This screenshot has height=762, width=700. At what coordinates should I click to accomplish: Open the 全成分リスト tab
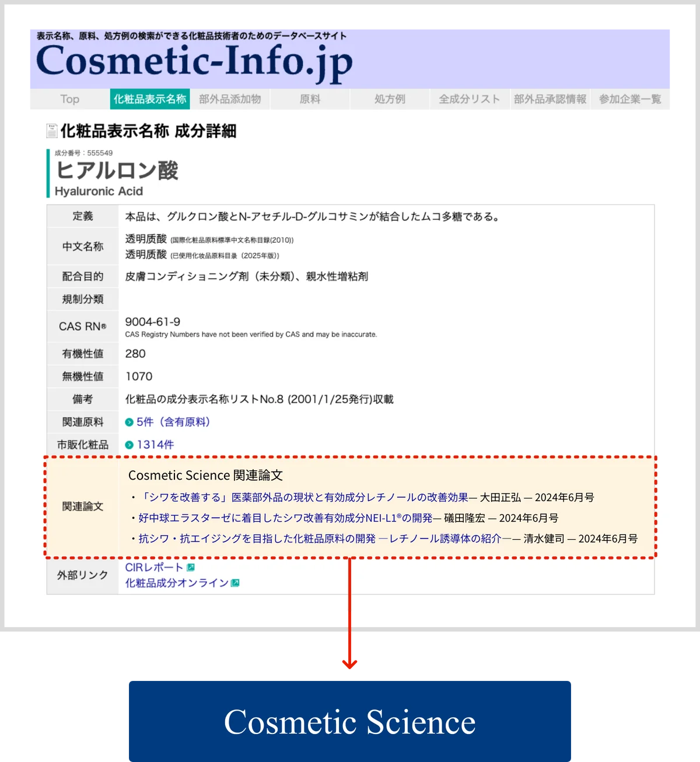[470, 99]
